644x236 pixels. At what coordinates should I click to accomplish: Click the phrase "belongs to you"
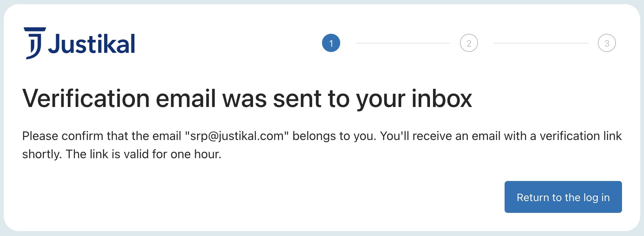click(334, 136)
